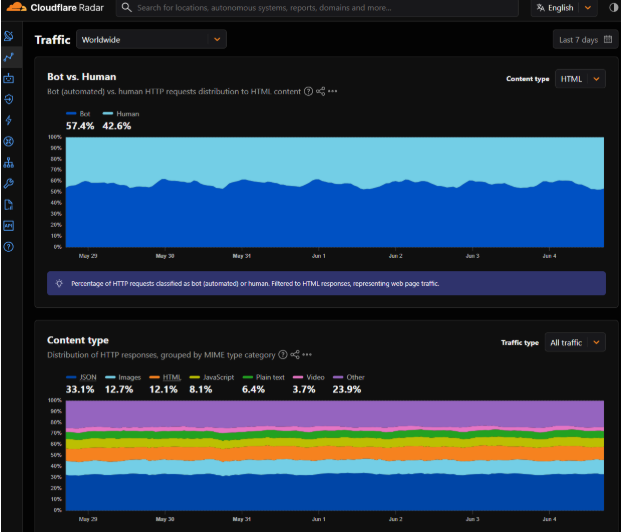Open help tooltip for Content type chart
This screenshot has height=532, width=621.
click(282, 355)
